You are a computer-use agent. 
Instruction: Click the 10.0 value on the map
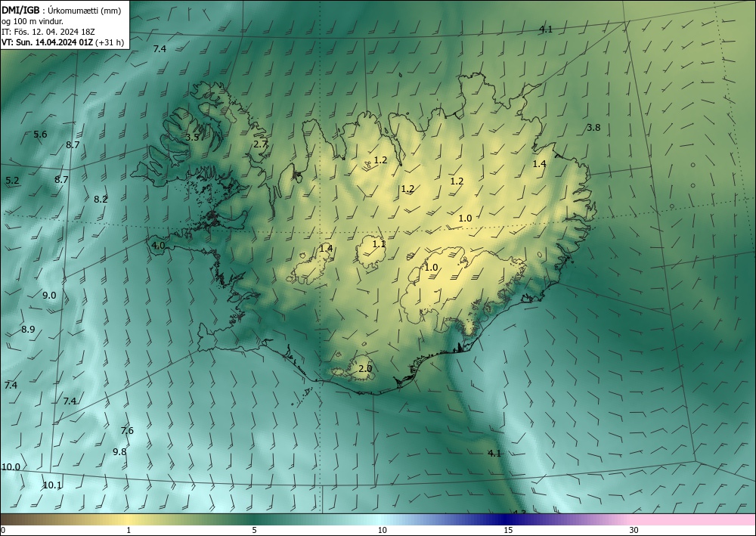[11, 467]
